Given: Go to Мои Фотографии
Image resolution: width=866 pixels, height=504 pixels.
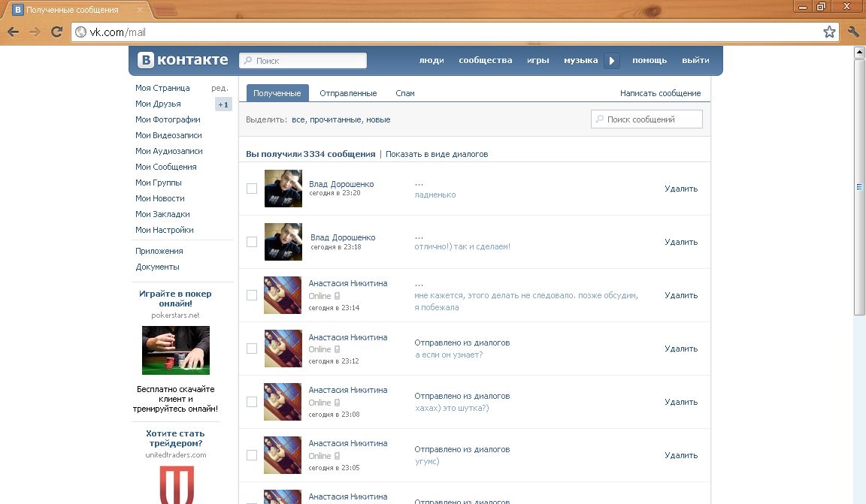Looking at the screenshot, I should (x=168, y=119).
